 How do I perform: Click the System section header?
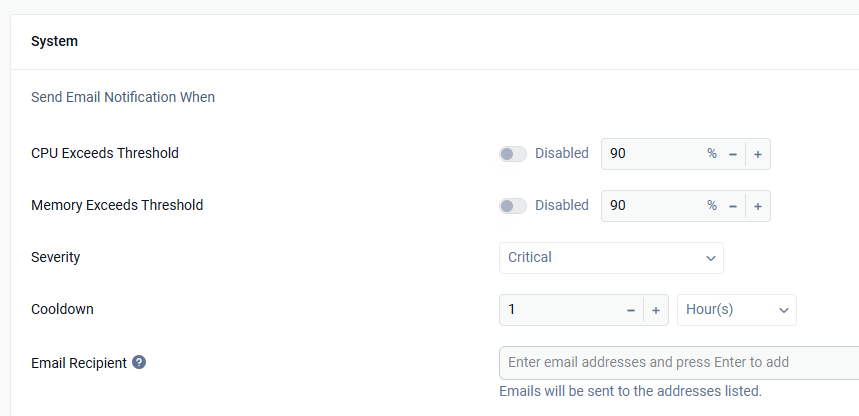[x=54, y=42]
